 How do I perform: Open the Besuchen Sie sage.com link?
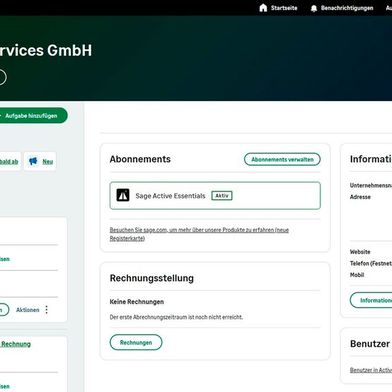199,234
